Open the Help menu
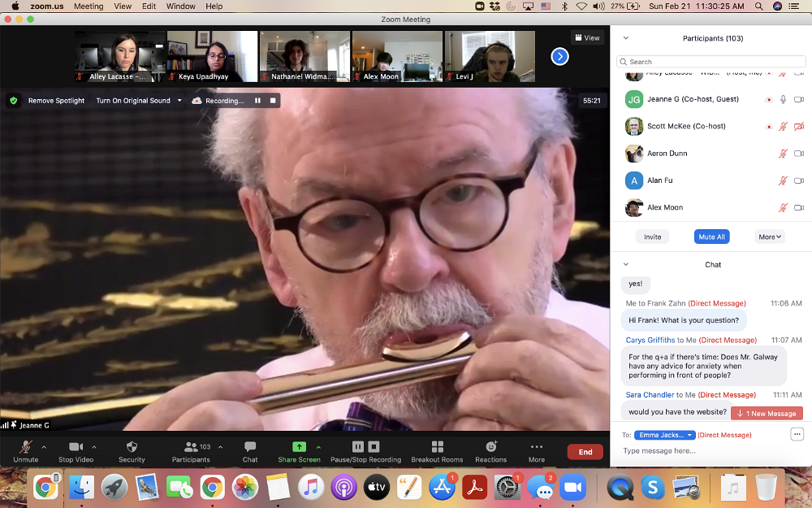 [x=214, y=7]
